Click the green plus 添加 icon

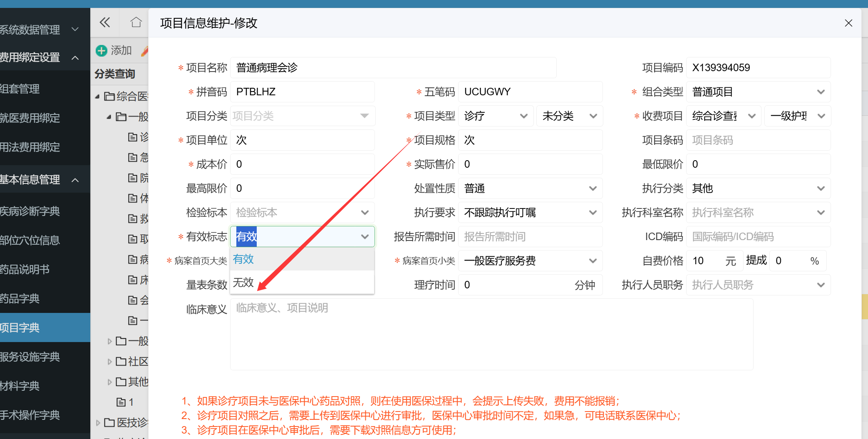pos(102,51)
